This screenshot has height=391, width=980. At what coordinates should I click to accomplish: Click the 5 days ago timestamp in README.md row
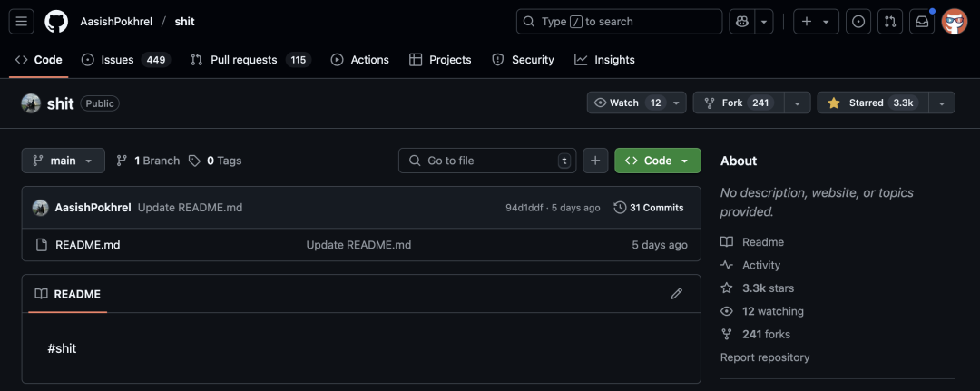coord(660,245)
